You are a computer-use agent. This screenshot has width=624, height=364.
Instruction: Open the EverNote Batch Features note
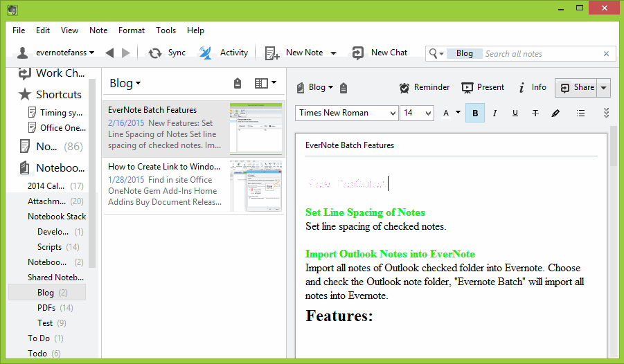point(193,129)
